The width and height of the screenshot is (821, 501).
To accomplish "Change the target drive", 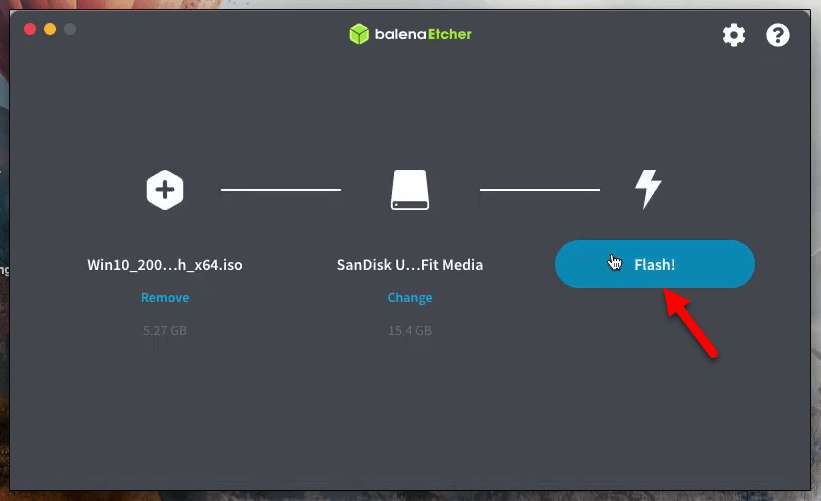I will 410,297.
